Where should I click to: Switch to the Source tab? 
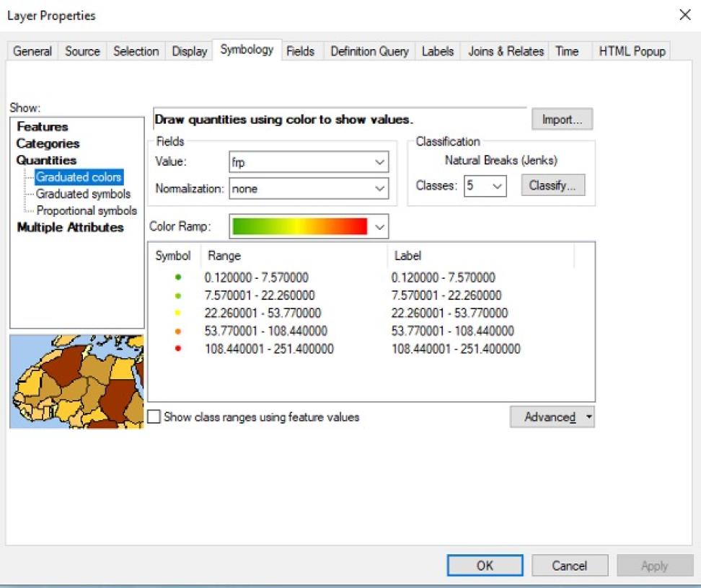tap(82, 51)
